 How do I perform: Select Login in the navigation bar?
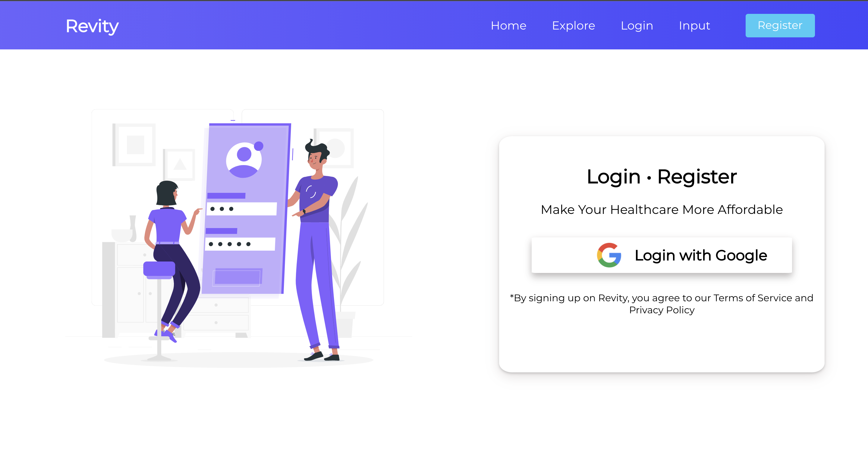coord(637,26)
